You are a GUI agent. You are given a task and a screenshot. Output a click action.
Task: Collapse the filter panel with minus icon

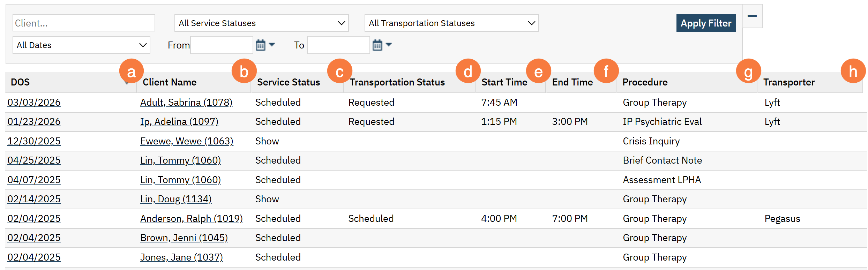click(x=752, y=16)
